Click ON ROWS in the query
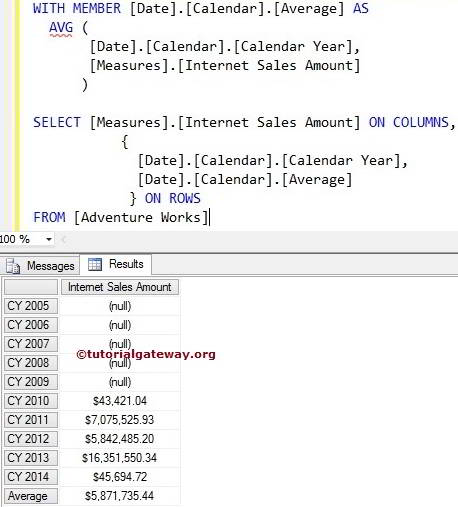The image size is (458, 507). 173,198
